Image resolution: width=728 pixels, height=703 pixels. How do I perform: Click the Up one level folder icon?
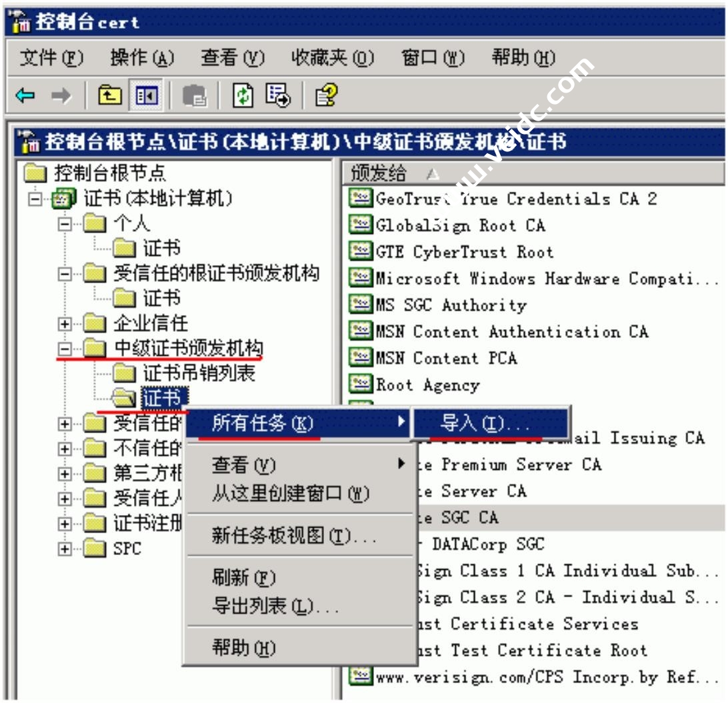tap(110, 95)
